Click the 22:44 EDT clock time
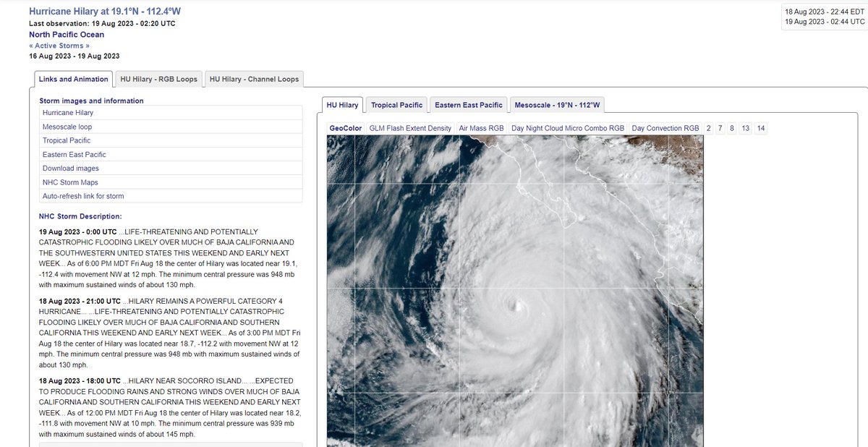868x447 pixels. click(x=825, y=12)
